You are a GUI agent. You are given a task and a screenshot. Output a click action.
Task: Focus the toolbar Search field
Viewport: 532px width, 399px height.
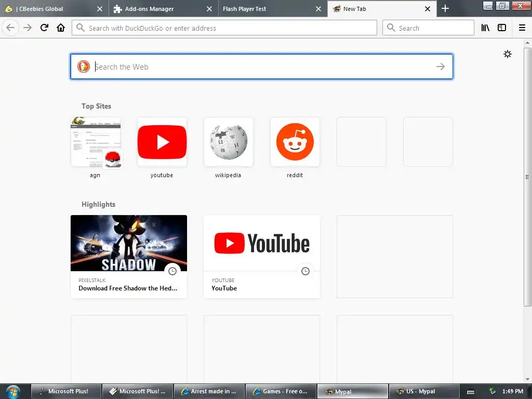(x=428, y=28)
